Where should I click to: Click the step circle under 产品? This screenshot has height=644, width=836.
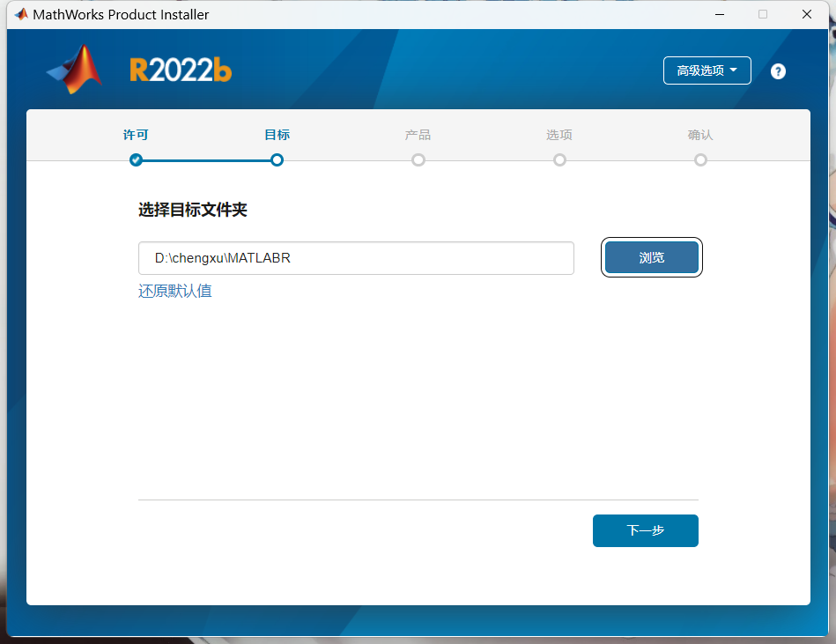418,160
